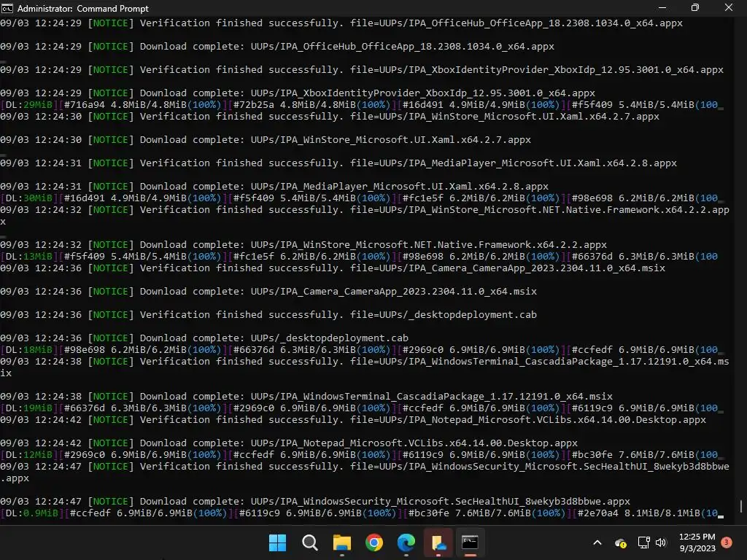Click the 'Download complete' WindowsSecurity SecHealthUI line

pos(315,502)
